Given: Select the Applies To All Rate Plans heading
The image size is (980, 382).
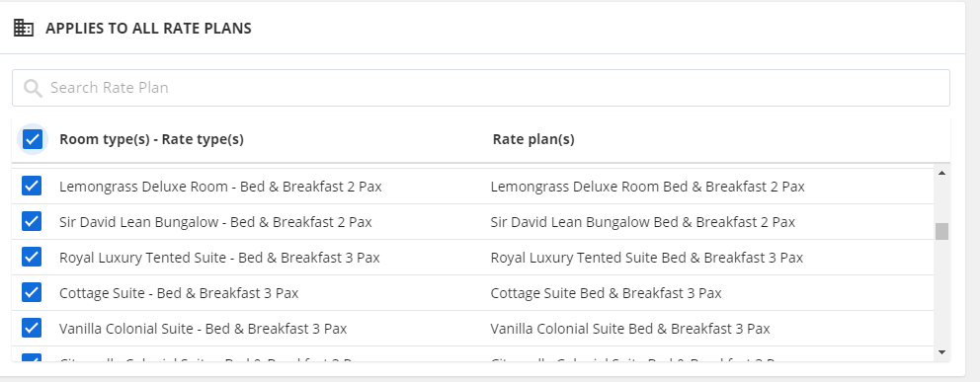Looking at the screenshot, I should coord(149,28).
